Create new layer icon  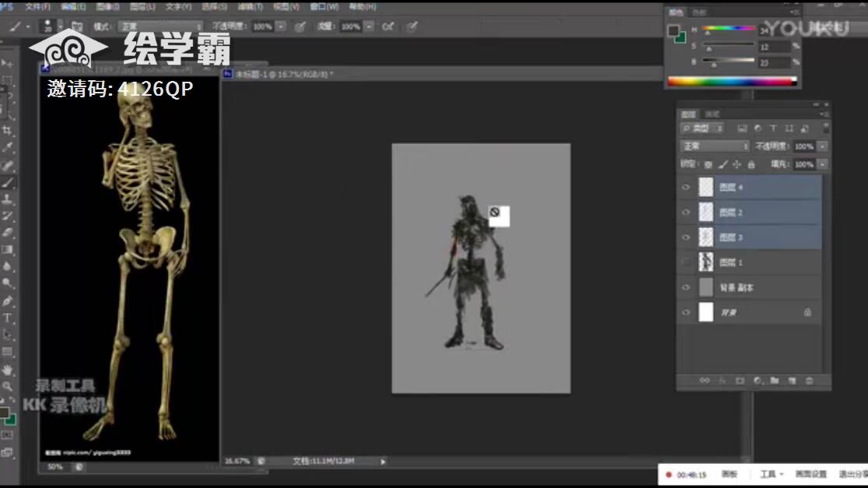pos(792,381)
